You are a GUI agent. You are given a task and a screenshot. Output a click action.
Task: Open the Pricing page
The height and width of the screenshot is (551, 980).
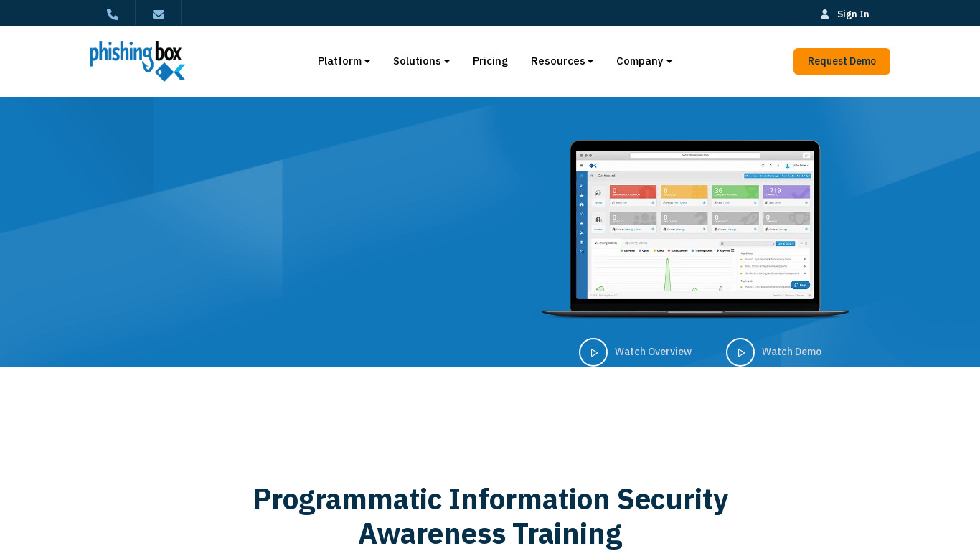pos(490,61)
